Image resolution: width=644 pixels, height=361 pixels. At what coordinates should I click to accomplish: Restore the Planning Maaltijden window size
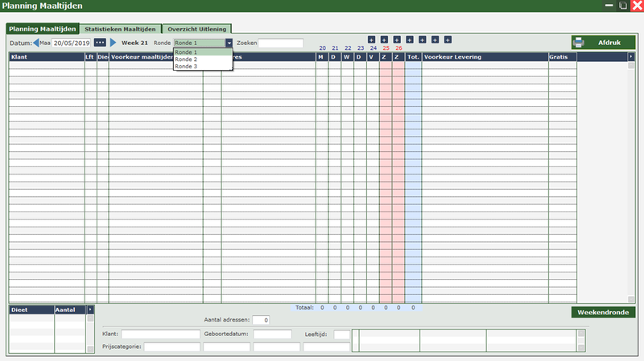623,6
